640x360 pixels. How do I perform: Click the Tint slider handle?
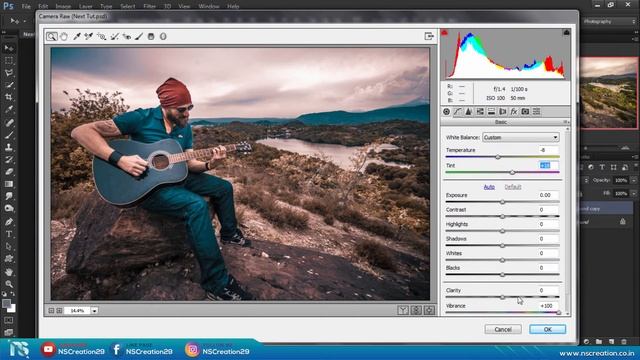(x=512, y=172)
